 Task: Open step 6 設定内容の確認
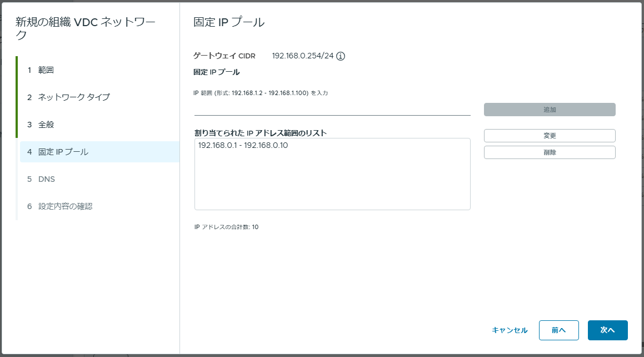(98, 206)
